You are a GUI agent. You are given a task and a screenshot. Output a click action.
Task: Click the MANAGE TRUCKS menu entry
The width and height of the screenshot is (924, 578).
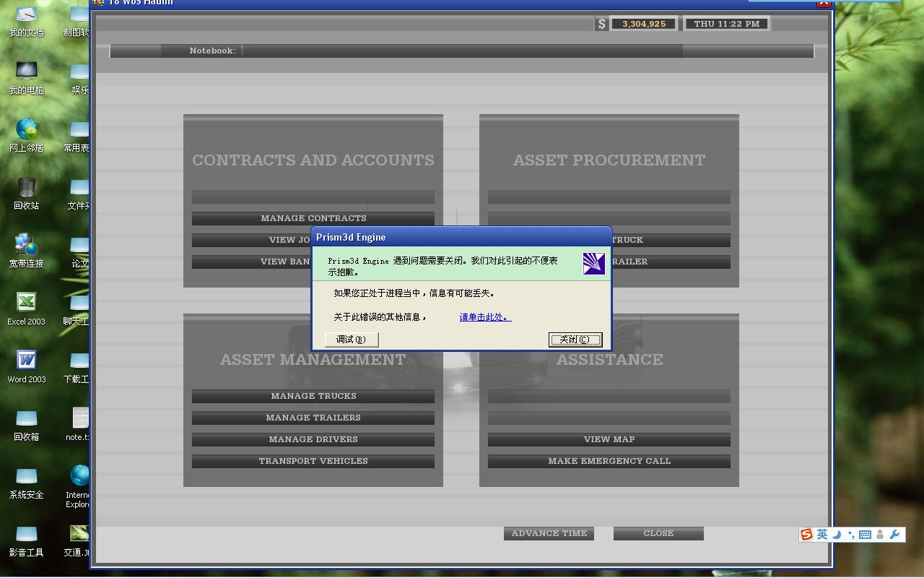click(x=313, y=396)
